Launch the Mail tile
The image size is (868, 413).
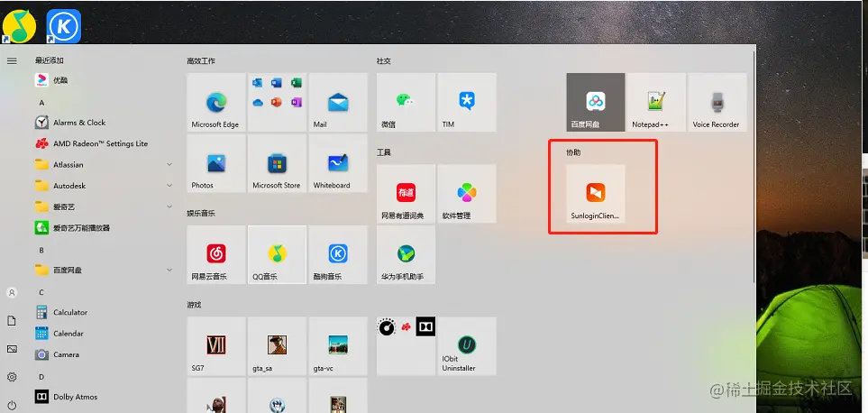click(x=338, y=103)
